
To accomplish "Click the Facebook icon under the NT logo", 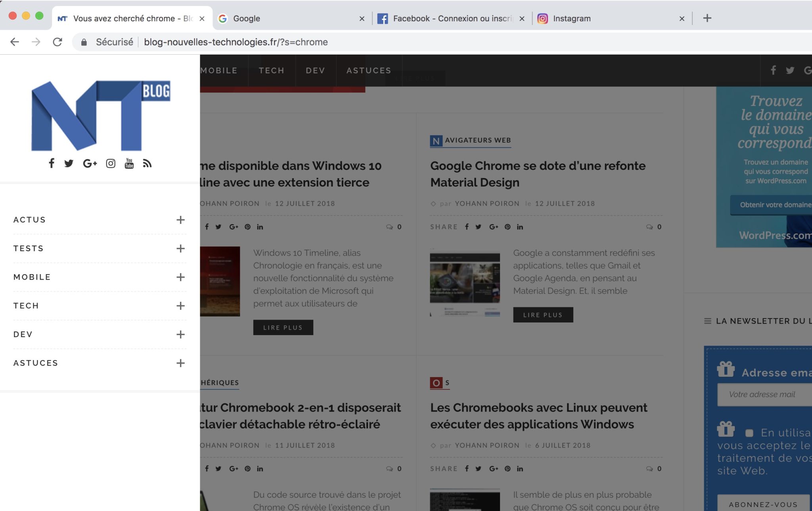I will tap(52, 163).
